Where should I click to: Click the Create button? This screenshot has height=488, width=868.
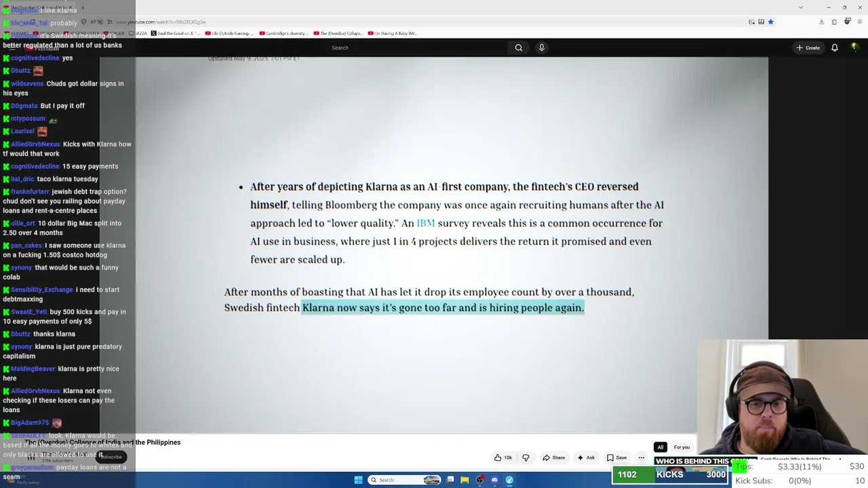pyautogui.click(x=808, y=47)
